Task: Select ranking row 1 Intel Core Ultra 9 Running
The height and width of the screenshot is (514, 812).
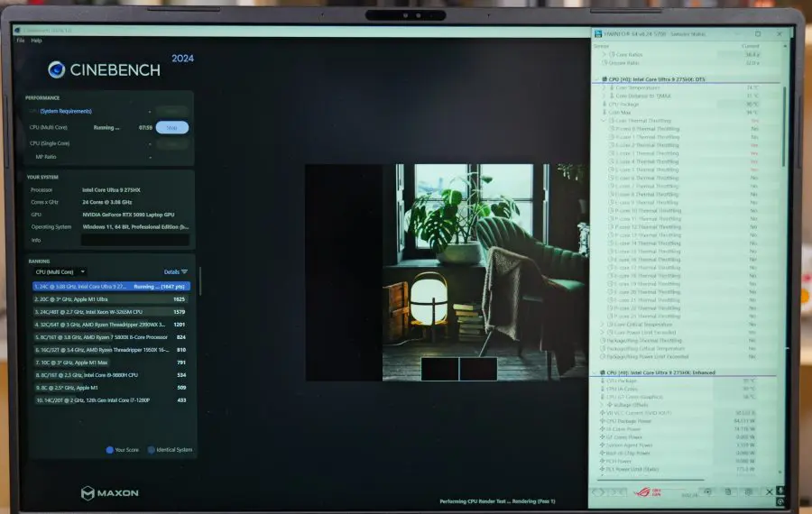Action: [111, 286]
